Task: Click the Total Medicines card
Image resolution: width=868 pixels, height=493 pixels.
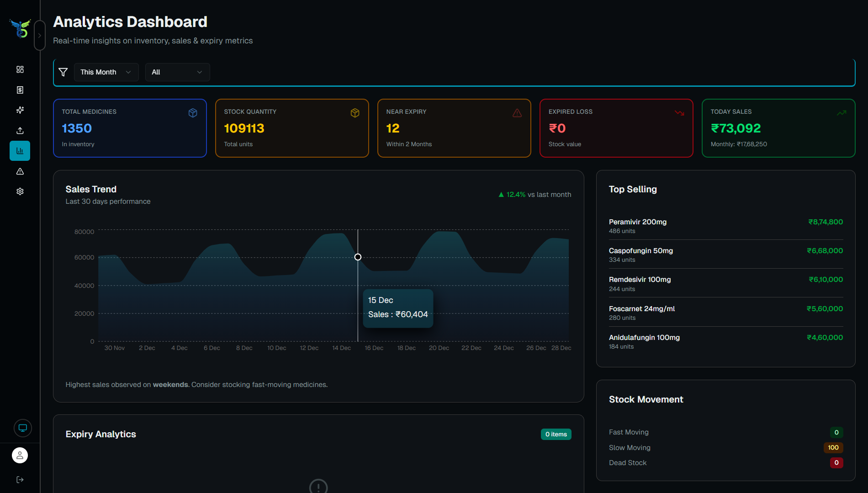Action: click(130, 128)
